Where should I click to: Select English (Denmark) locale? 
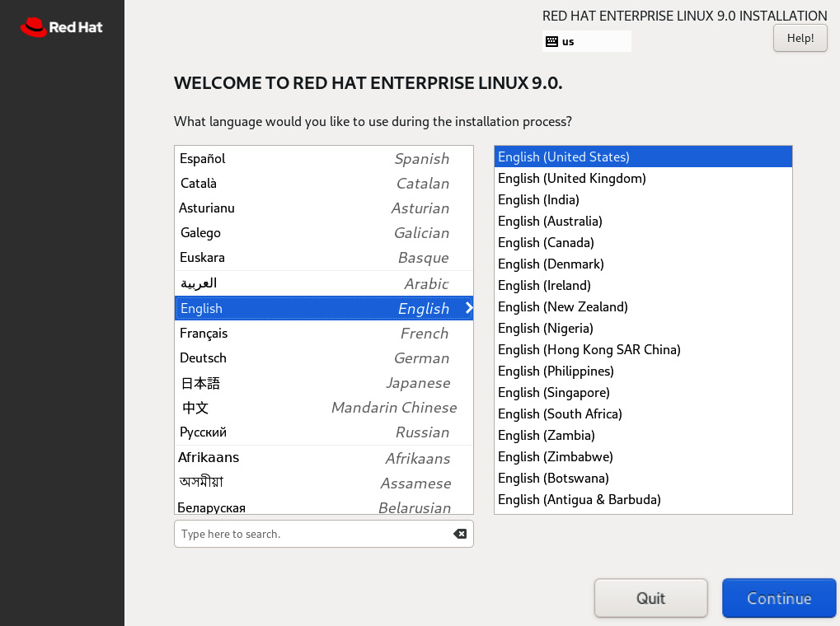[x=643, y=264]
